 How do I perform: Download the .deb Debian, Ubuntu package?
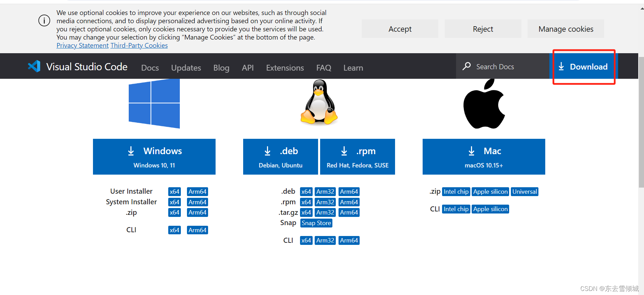[281, 157]
